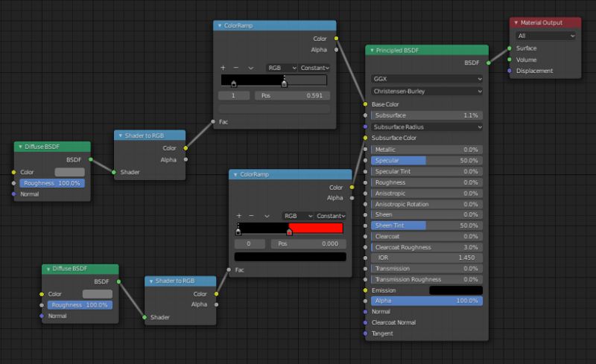Screen dimensions: 596x364
Task: Open the black stop color swatch in red ColorRamp
Action: 290,257
